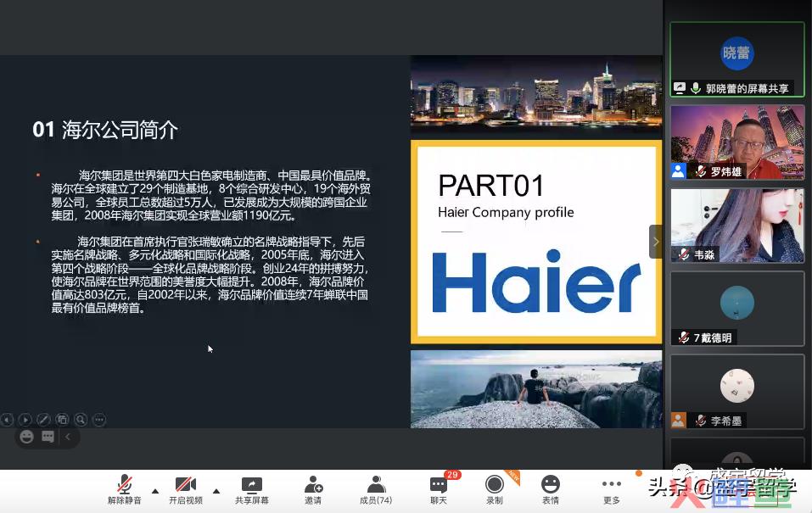Select the slideshow pen tool
812x513 pixels.
pyautogui.click(x=43, y=420)
